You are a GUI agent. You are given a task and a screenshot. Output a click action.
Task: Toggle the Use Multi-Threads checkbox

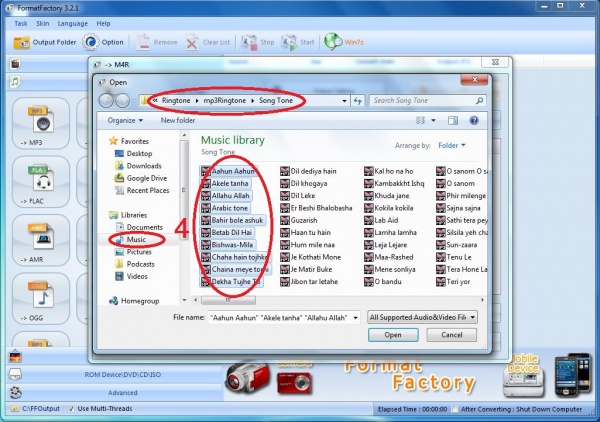pos(70,409)
